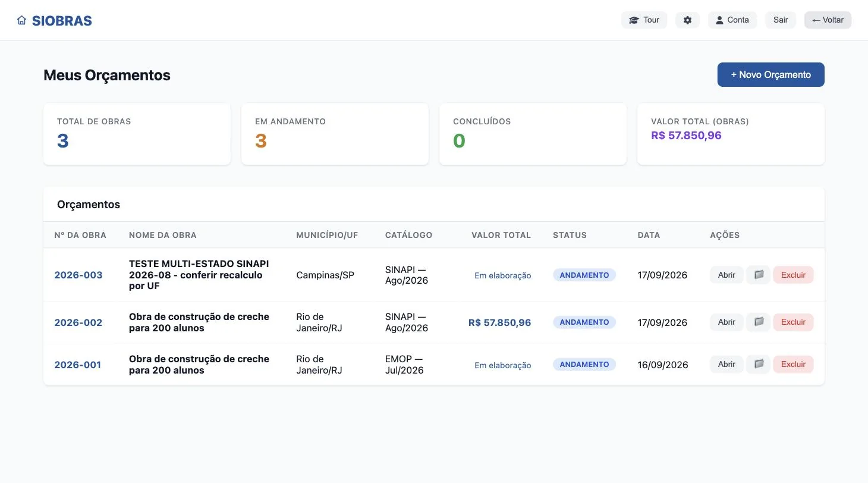Click the Nº da Obra column header
Screen dimensions: 868x483
80,235
